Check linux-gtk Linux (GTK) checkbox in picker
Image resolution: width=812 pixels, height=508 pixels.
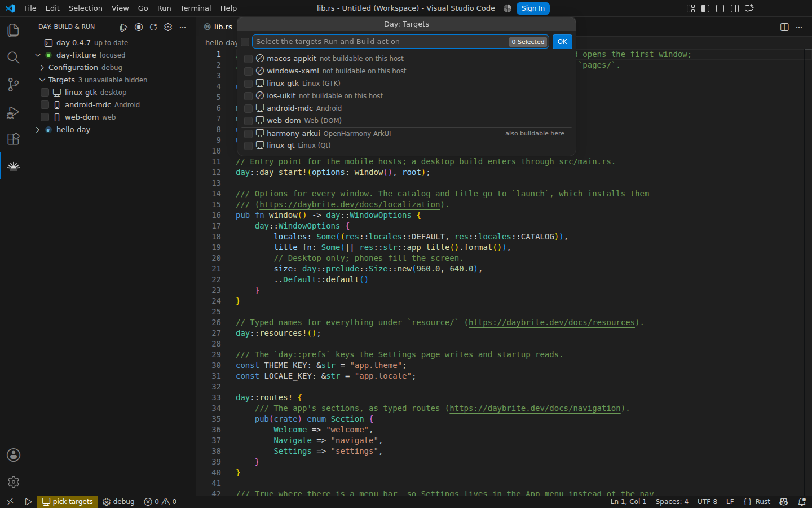[x=248, y=84]
